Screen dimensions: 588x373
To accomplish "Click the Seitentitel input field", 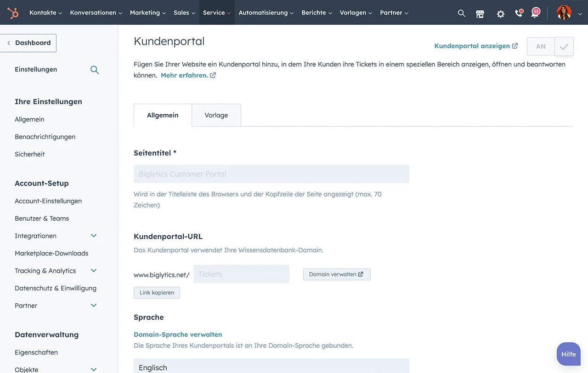I will click(x=271, y=173).
